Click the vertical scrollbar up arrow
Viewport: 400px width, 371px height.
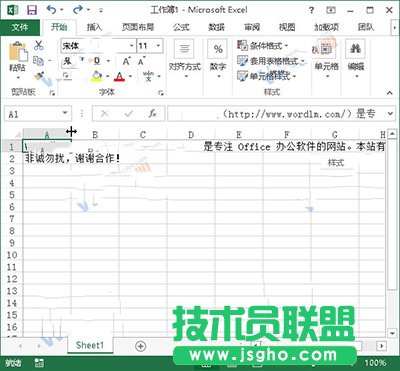pyautogui.click(x=391, y=134)
